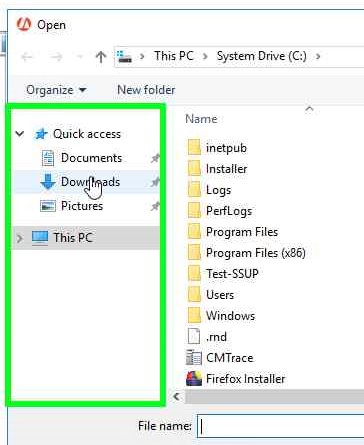Image resolution: width=364 pixels, height=445 pixels.
Task: Click the Forward navigation arrow
Action: pyautogui.click(x=56, y=57)
